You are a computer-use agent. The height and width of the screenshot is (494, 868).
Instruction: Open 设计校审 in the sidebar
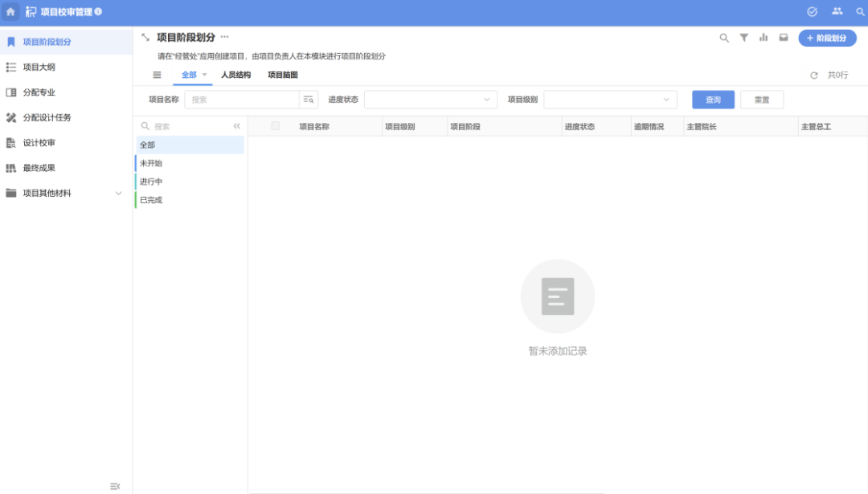[39, 143]
